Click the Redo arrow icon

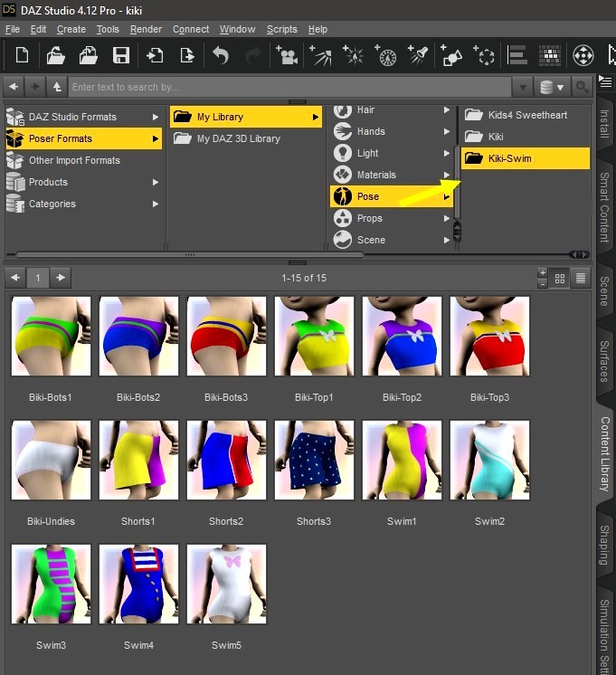tap(253, 56)
